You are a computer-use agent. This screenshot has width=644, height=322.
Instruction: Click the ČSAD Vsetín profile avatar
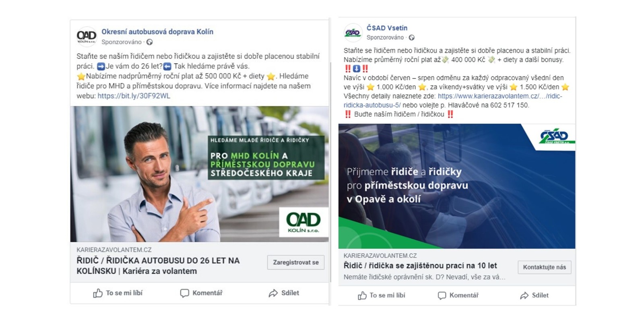353,33
